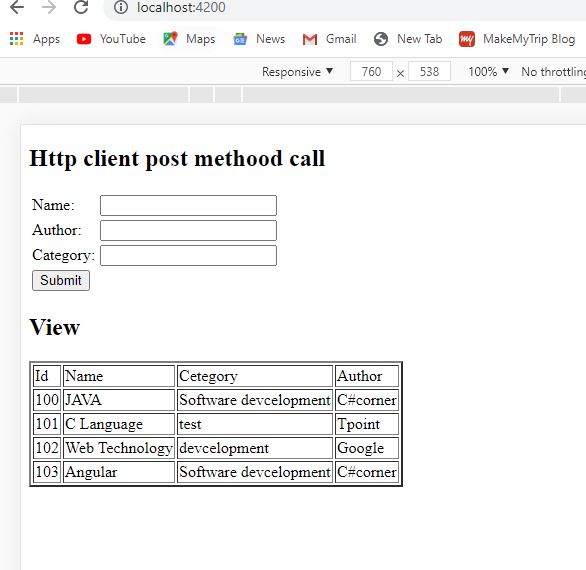
Task: Click the viewport width field 760
Action: click(x=371, y=71)
